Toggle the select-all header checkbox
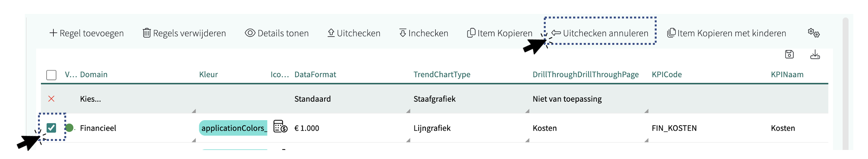This screenshot has width=868, height=159. (x=52, y=75)
